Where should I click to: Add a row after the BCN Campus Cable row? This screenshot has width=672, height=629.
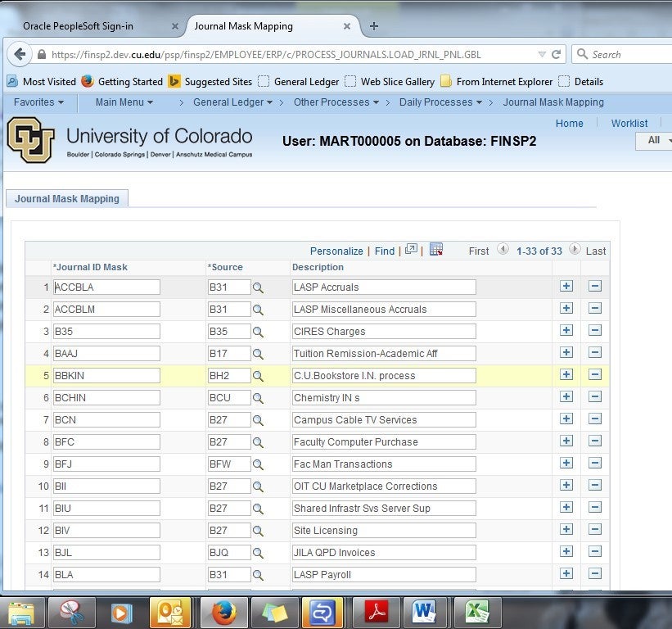click(x=566, y=419)
